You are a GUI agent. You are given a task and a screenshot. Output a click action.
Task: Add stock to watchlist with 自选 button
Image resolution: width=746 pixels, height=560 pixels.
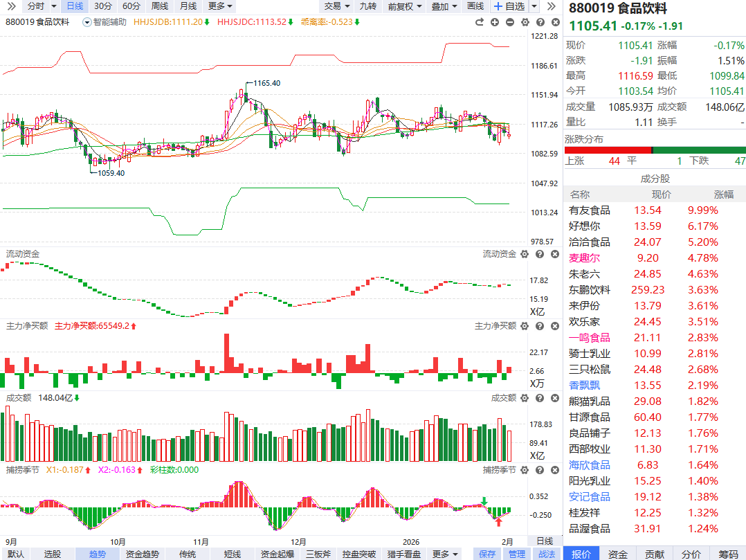509,6
